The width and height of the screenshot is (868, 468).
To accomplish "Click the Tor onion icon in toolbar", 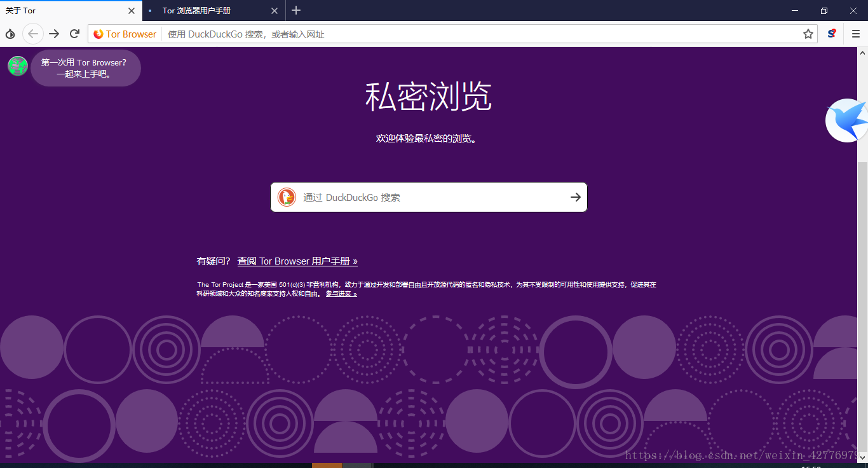I will click(10, 34).
